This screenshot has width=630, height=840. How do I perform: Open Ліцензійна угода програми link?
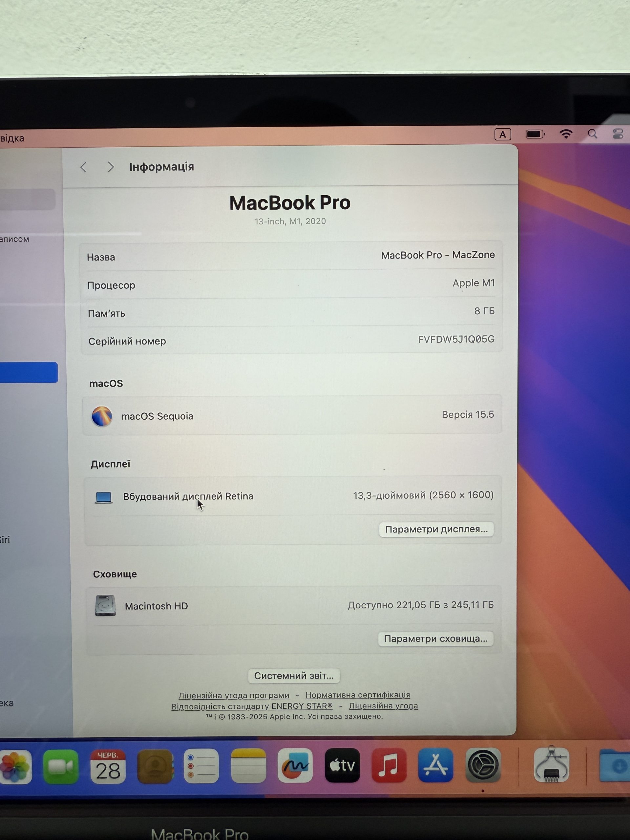point(234,695)
